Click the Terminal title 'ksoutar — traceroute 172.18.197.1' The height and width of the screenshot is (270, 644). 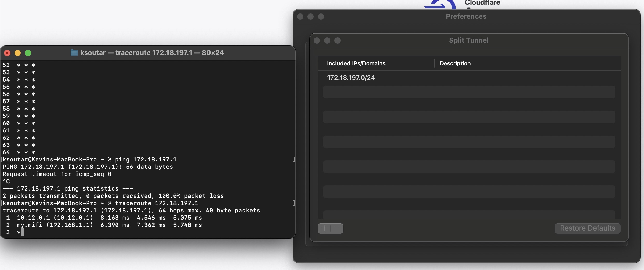point(152,53)
